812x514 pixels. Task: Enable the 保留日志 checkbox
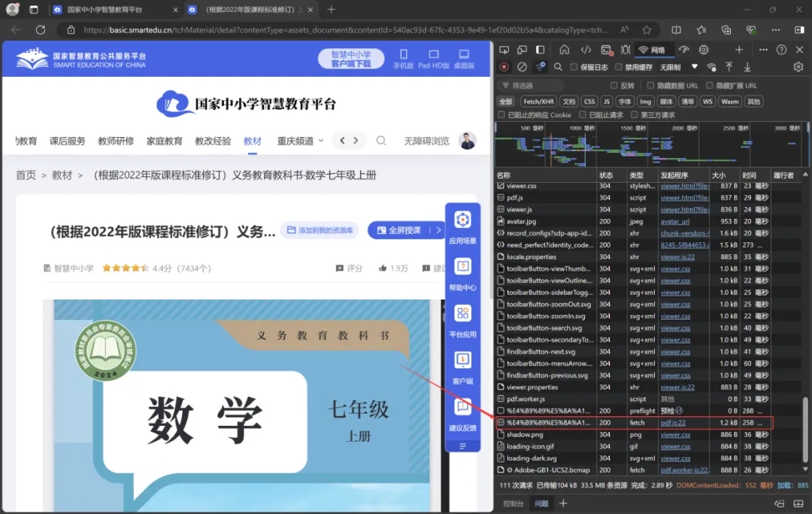pyautogui.click(x=575, y=67)
